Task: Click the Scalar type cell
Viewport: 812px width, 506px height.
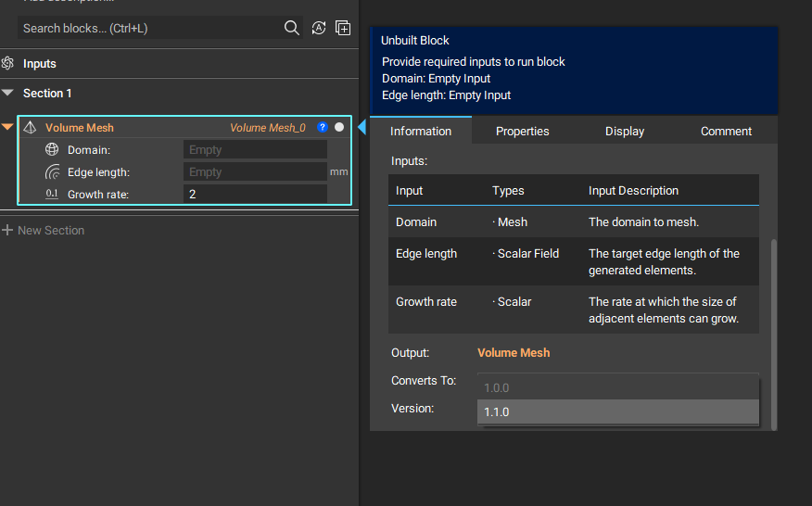Action: [512, 302]
